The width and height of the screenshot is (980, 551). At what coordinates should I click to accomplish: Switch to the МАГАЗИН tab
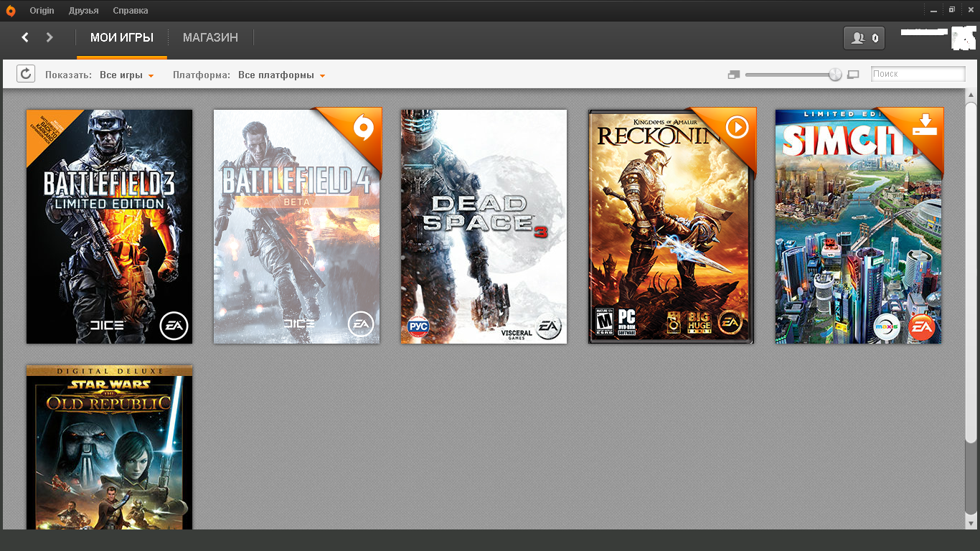(x=210, y=38)
